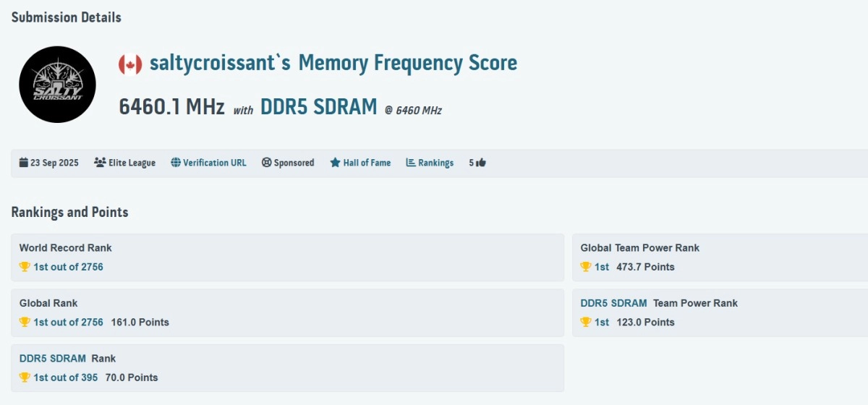The height and width of the screenshot is (405, 868).
Task: Click the Salty Croissant avatar image
Action: click(x=57, y=84)
